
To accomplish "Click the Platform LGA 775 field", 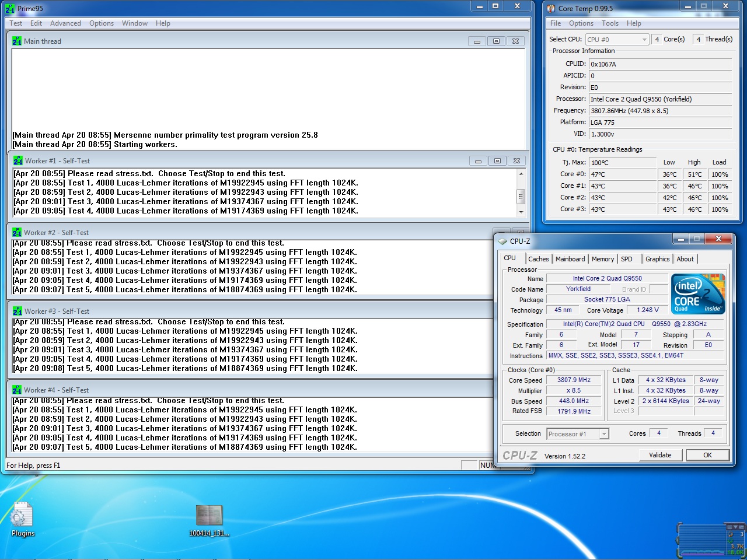I will (660, 123).
